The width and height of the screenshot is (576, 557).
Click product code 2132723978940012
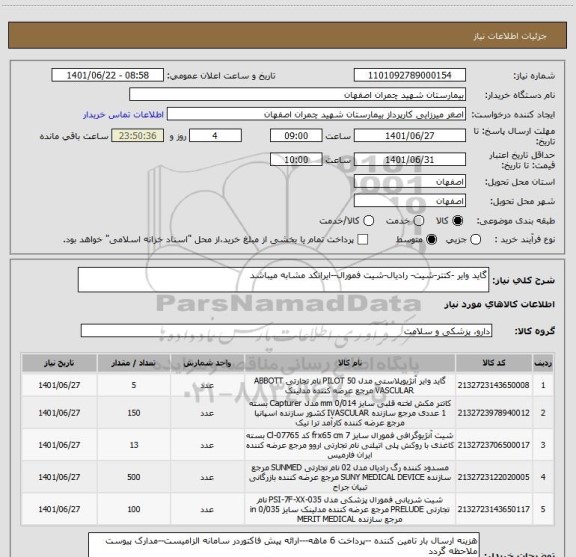coord(493,413)
